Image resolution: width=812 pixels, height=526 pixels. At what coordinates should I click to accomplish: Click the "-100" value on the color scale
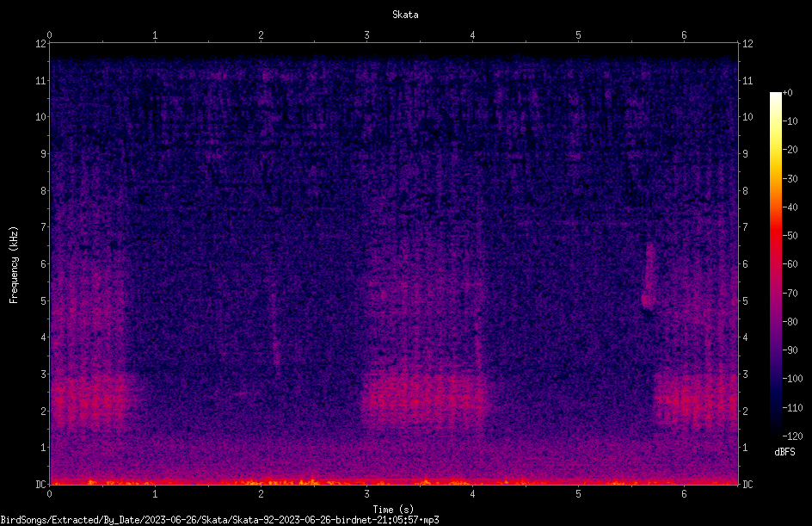[792, 379]
